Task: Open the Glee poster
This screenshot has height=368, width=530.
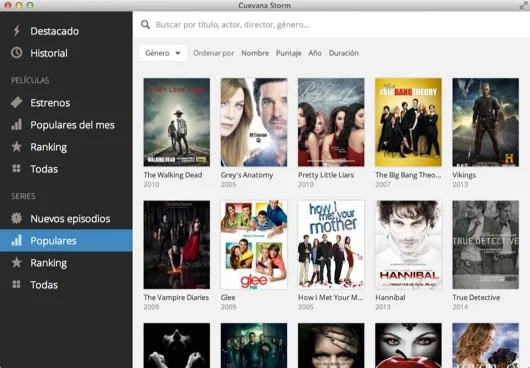Action: (254, 245)
